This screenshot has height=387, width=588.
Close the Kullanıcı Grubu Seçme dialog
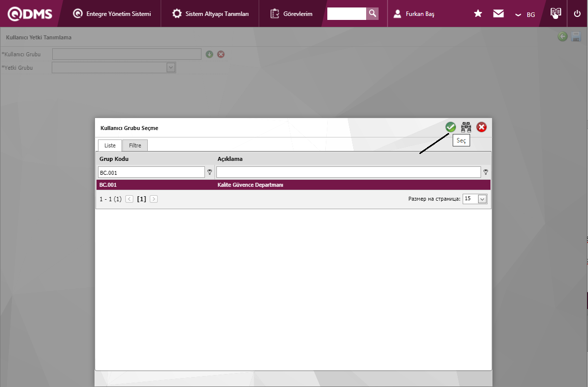(x=482, y=127)
